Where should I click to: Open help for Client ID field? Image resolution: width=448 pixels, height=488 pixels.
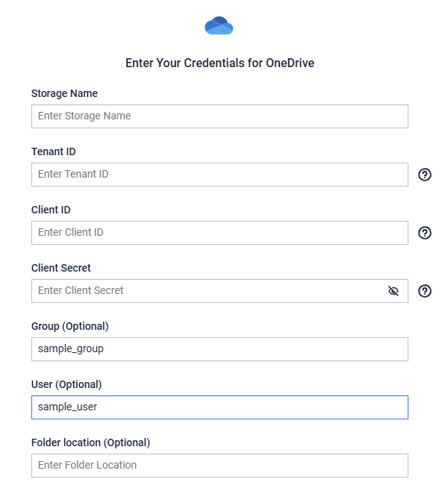(425, 233)
